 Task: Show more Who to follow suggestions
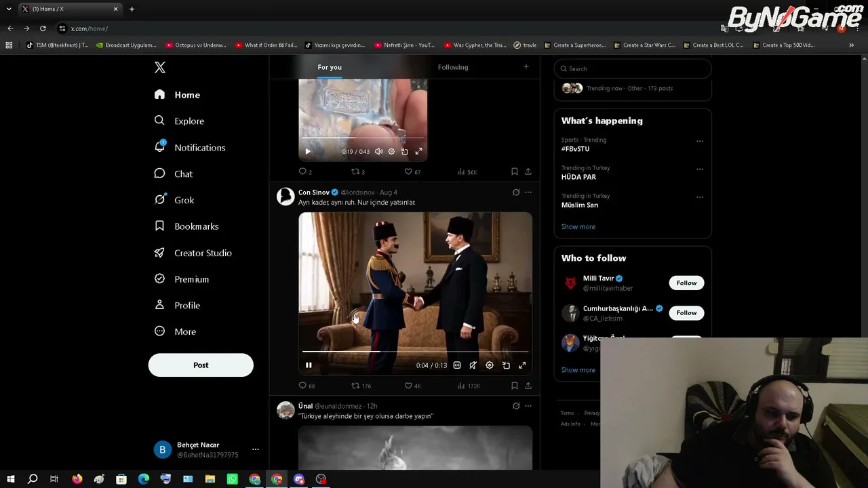pos(578,370)
